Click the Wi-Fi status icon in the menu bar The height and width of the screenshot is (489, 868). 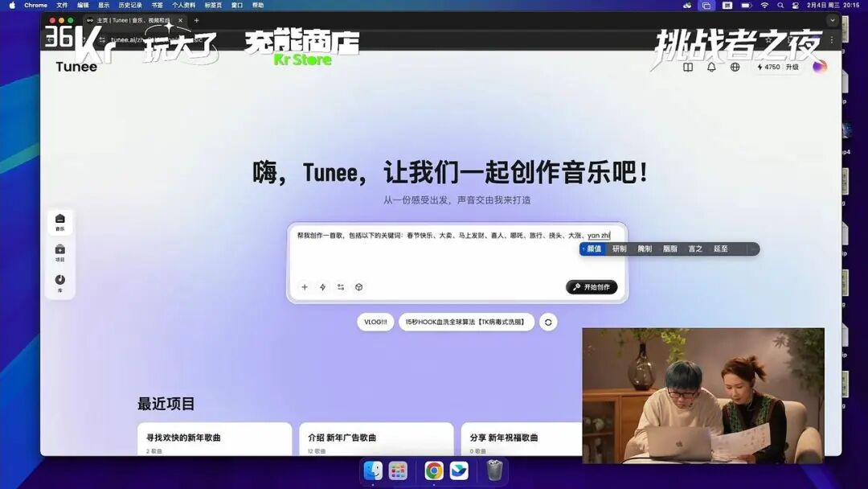coord(764,5)
